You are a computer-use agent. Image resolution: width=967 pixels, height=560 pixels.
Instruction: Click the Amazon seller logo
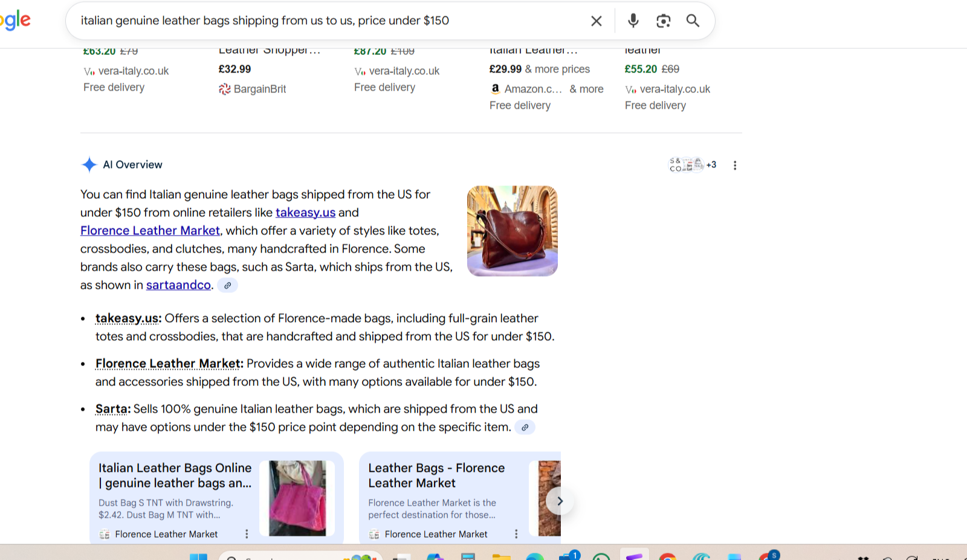(x=496, y=89)
